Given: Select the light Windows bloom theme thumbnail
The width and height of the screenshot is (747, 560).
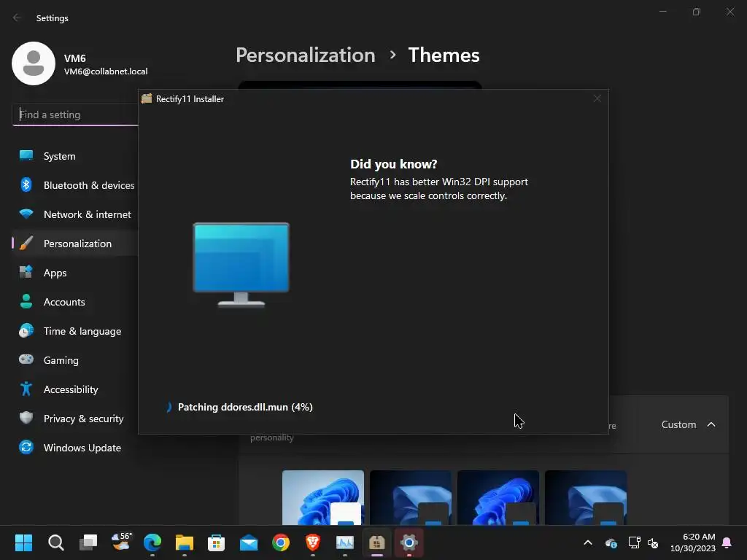Looking at the screenshot, I should (x=323, y=497).
